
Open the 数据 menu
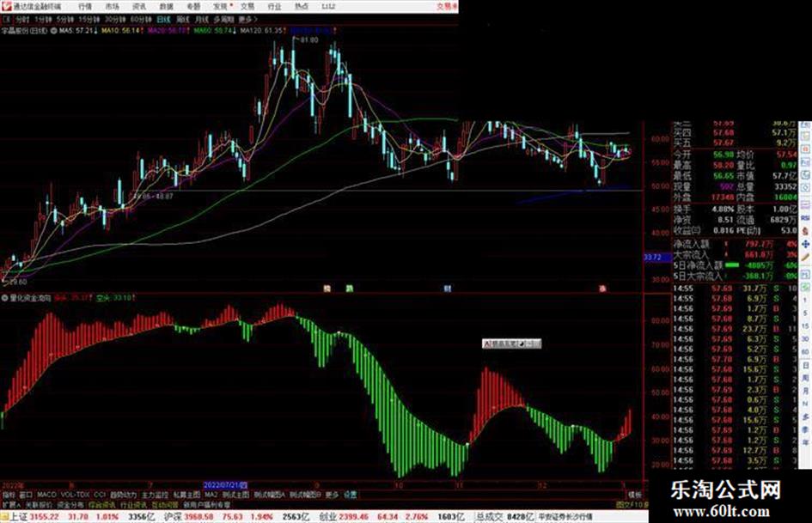[x=166, y=6]
